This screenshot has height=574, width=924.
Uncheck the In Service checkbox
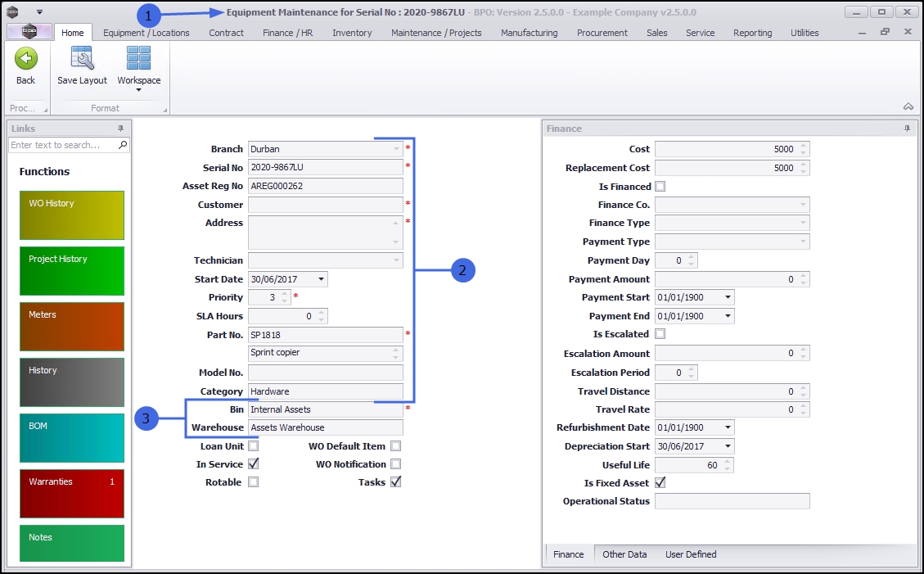[253, 464]
